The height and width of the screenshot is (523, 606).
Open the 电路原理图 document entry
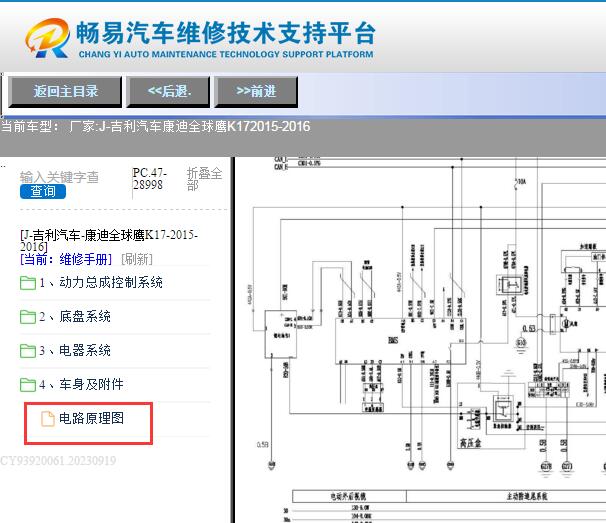(x=92, y=418)
